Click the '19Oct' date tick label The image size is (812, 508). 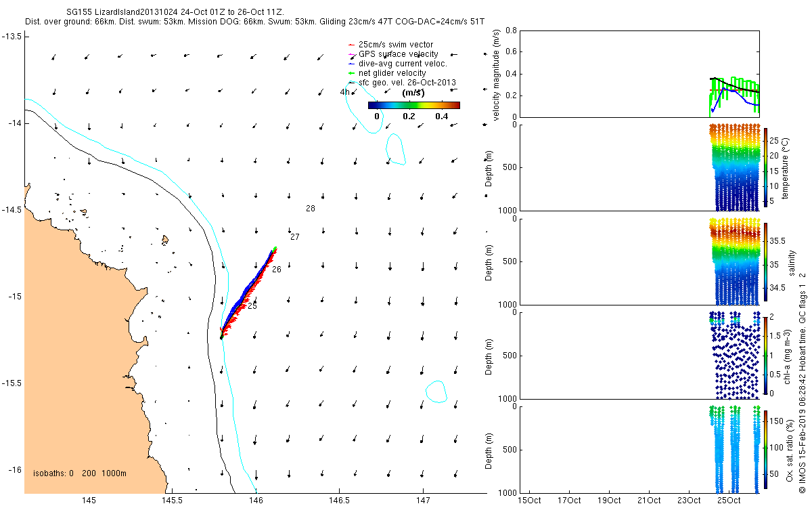[609, 501]
